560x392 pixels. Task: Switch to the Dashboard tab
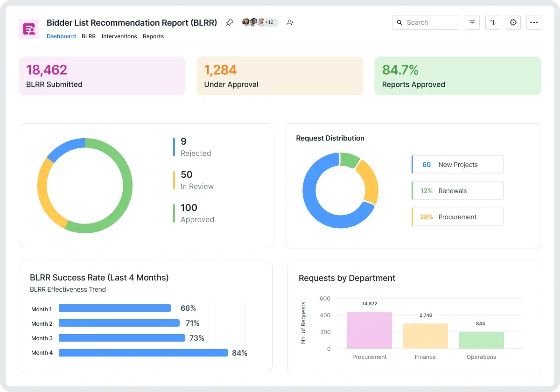61,36
